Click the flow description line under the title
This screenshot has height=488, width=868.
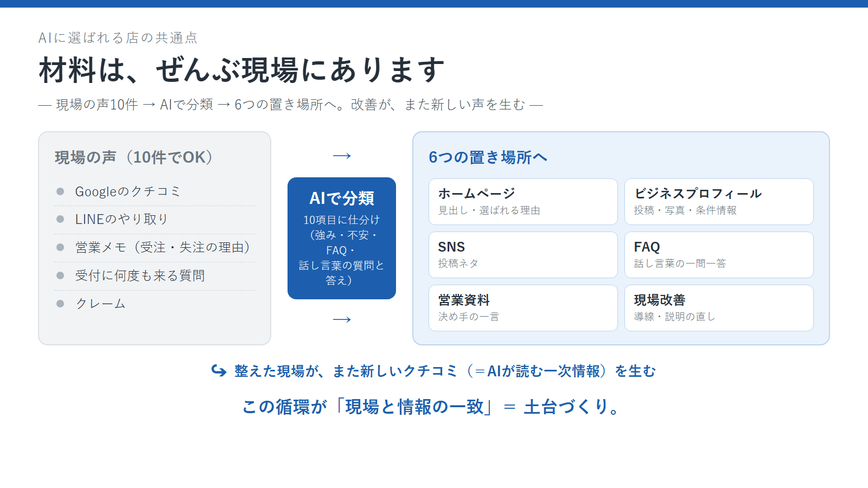click(x=291, y=104)
